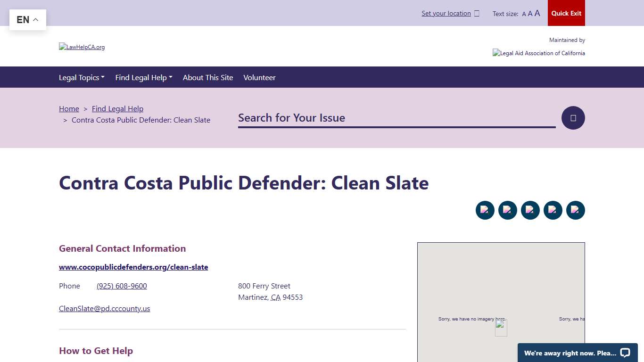This screenshot has height=362, width=644.
Task: Select the largest A text size option
Action: (x=537, y=13)
